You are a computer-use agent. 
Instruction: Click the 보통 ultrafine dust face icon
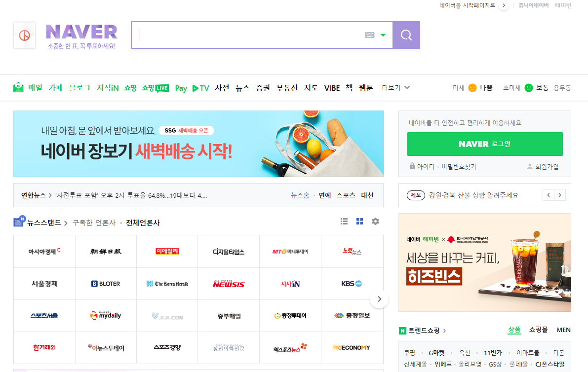[529, 88]
